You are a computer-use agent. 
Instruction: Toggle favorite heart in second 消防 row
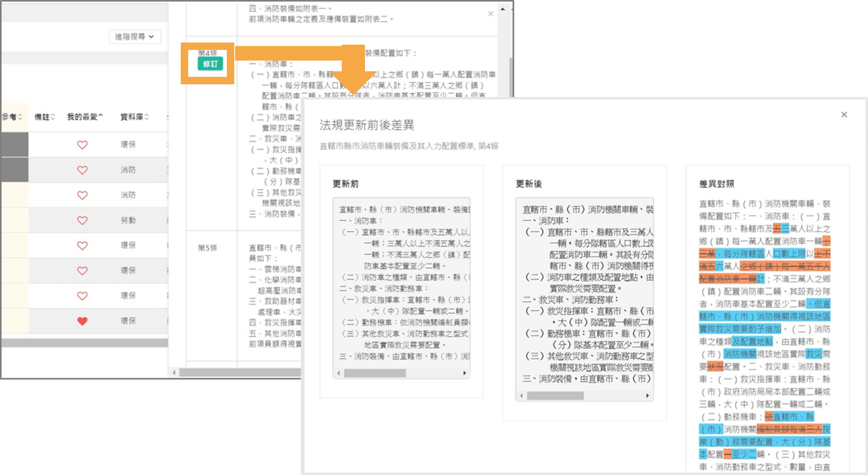(x=82, y=195)
